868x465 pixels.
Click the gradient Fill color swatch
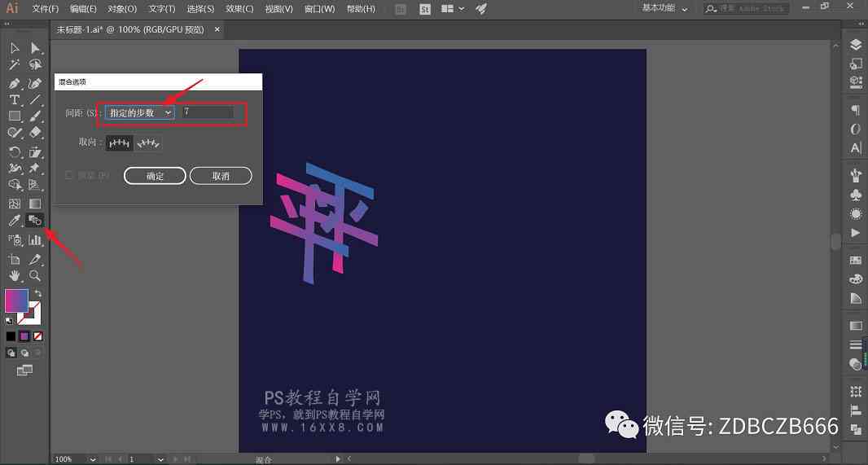(16, 301)
